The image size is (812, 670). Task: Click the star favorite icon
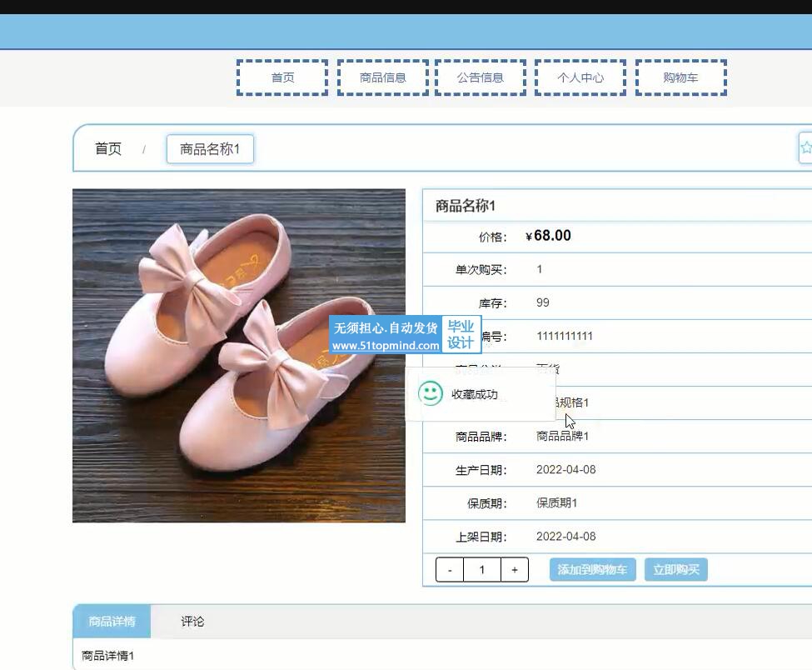806,148
